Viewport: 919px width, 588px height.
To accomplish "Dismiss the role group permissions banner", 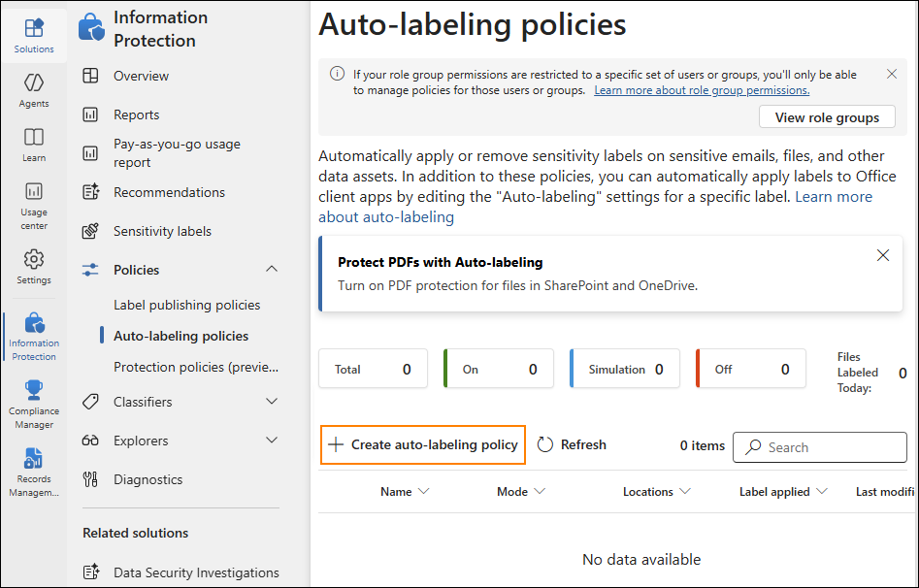I will (x=892, y=74).
